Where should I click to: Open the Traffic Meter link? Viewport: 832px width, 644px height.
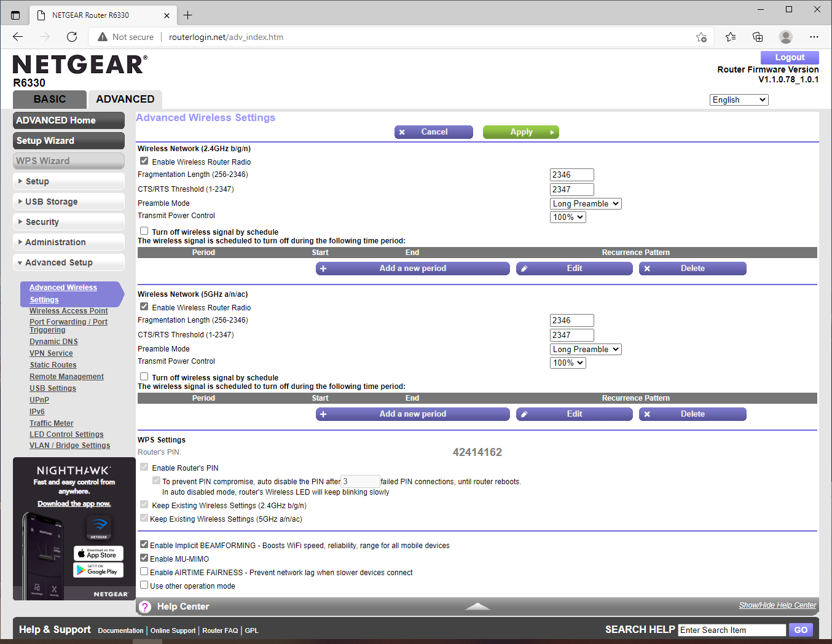[52, 423]
